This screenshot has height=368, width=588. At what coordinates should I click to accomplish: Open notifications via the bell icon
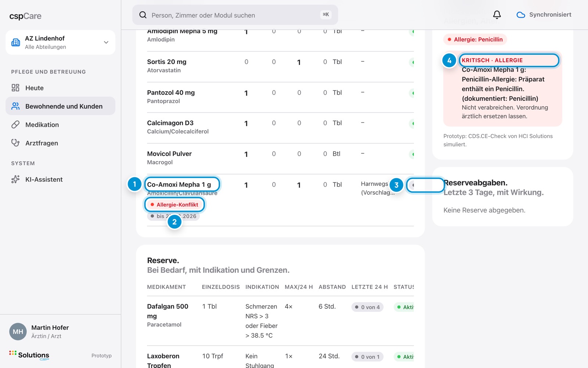tap(497, 15)
